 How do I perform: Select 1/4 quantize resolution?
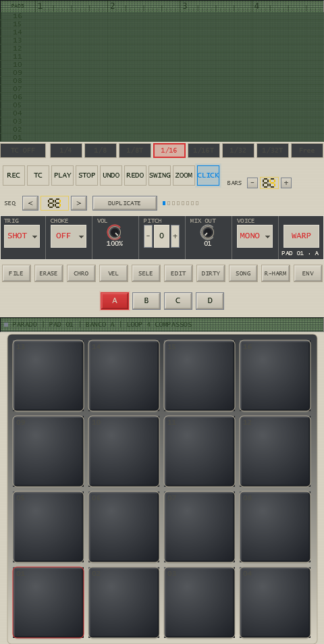point(65,151)
